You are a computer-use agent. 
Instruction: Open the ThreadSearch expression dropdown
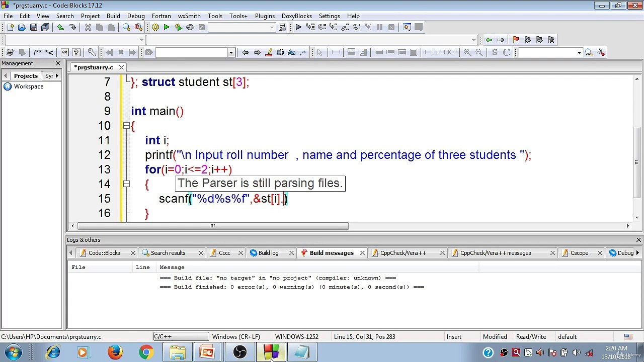(579, 52)
